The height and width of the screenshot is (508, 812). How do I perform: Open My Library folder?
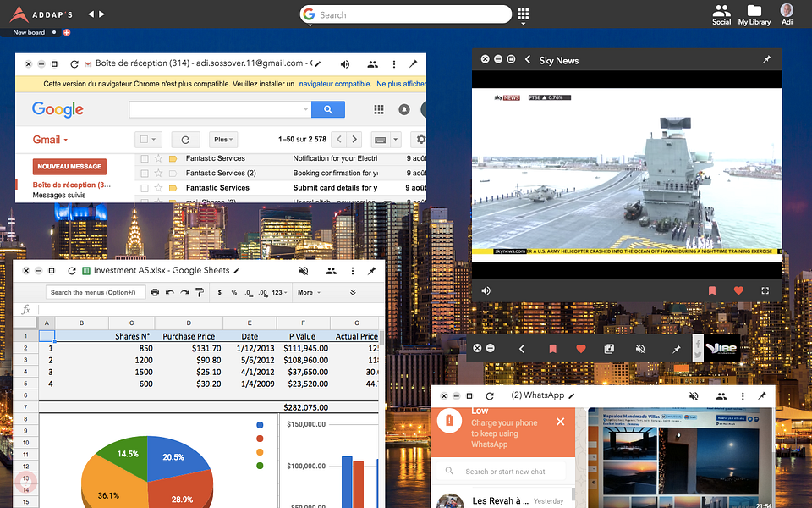click(x=754, y=14)
